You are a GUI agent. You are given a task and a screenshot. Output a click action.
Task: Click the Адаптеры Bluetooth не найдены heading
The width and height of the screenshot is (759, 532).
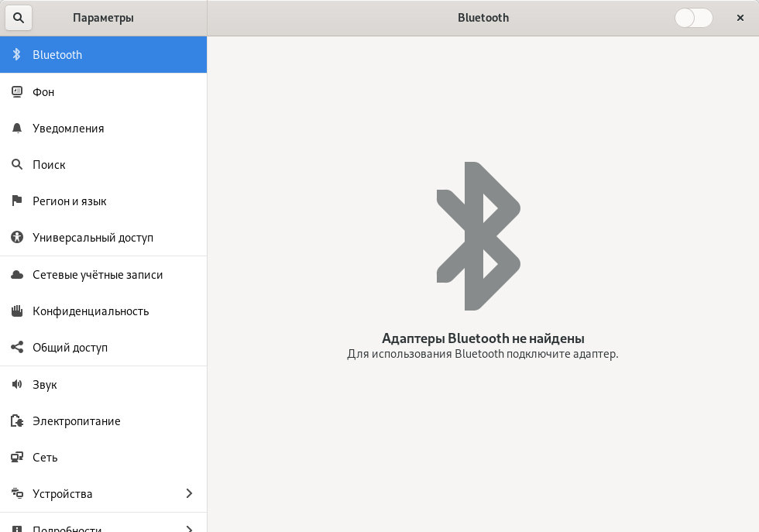(x=483, y=338)
